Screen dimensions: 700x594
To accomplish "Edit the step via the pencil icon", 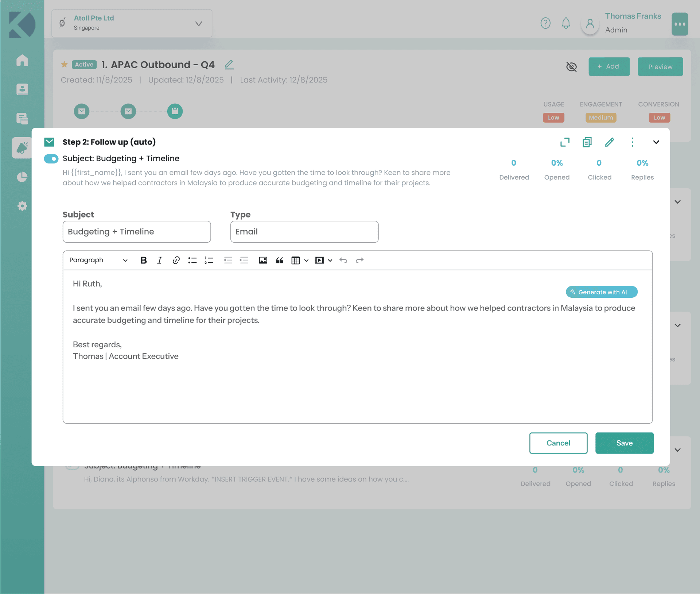I will coord(610,142).
